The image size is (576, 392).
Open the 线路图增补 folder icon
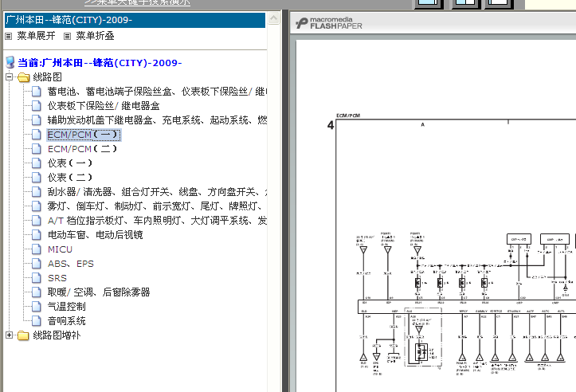point(23,335)
